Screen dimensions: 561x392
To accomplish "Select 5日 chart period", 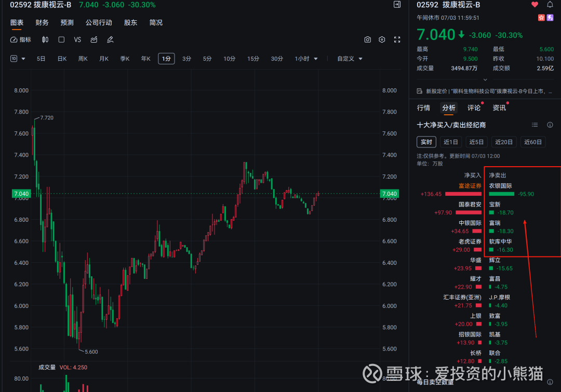I will click(41, 59).
